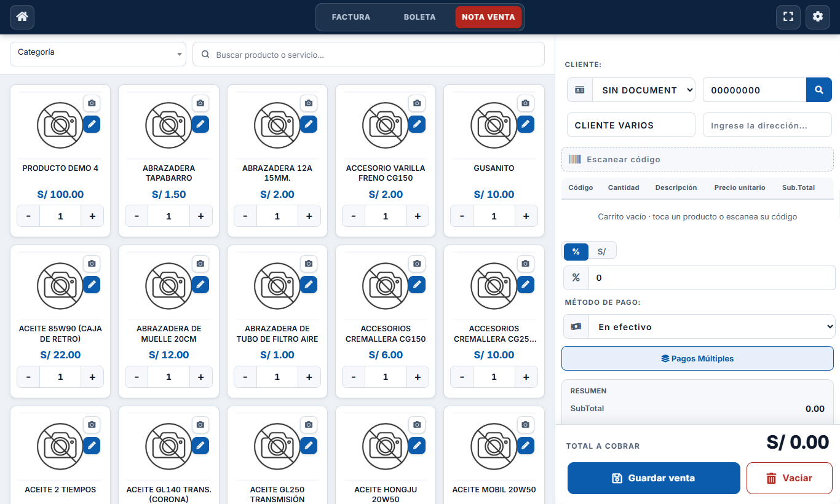Click the Escanear código field
The height and width of the screenshot is (504, 840).
pos(697,159)
